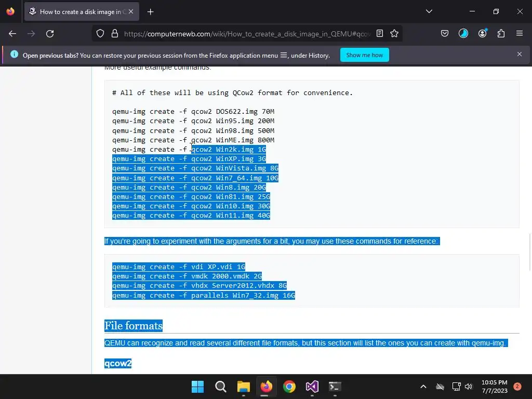The height and width of the screenshot is (399, 532).
Task: Save page to Pocket
Action: tap(445, 34)
